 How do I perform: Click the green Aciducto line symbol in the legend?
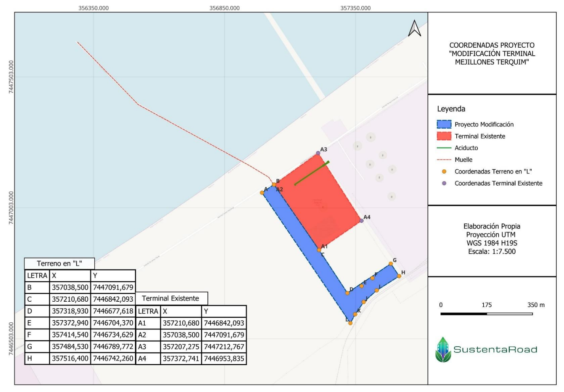pos(444,148)
